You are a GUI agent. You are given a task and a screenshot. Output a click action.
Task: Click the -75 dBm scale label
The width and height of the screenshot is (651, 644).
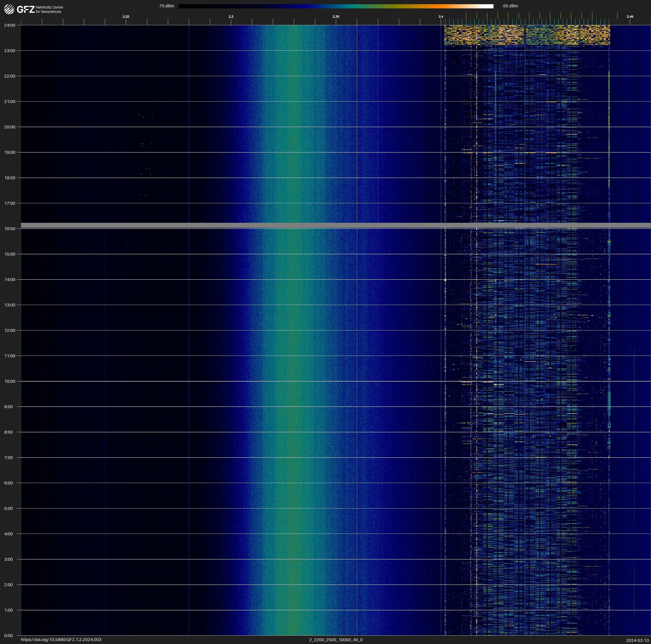(x=166, y=6)
